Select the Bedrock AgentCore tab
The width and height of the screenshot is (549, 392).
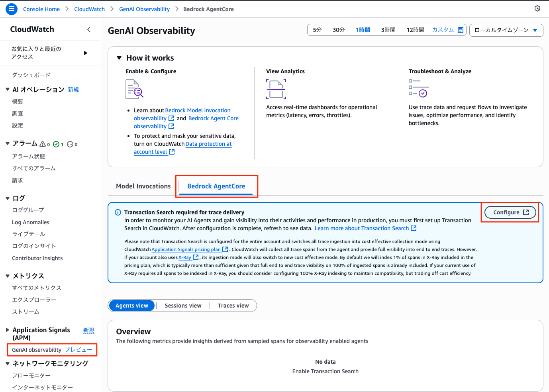click(x=216, y=186)
